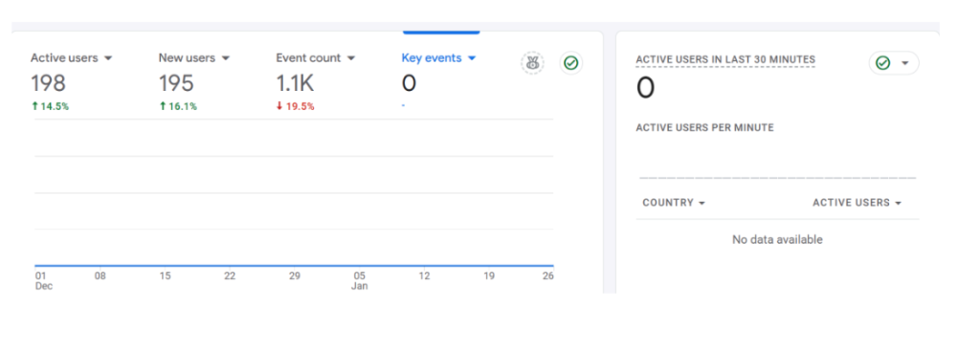This screenshot has width=980, height=352.
Task: Open the New users metric dropdown arrow
Action: pyautogui.click(x=226, y=58)
